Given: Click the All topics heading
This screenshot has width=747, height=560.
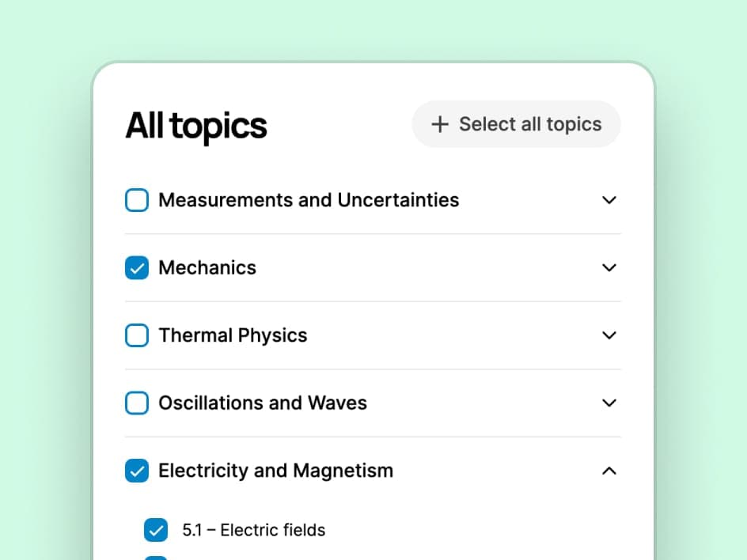Looking at the screenshot, I should coord(196,126).
